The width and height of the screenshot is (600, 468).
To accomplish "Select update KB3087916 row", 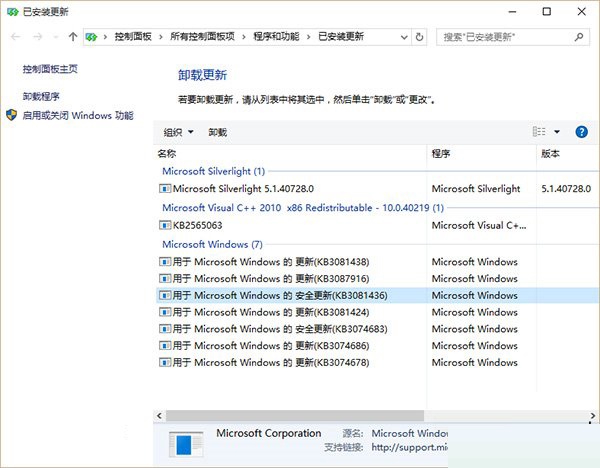I will click(x=377, y=279).
